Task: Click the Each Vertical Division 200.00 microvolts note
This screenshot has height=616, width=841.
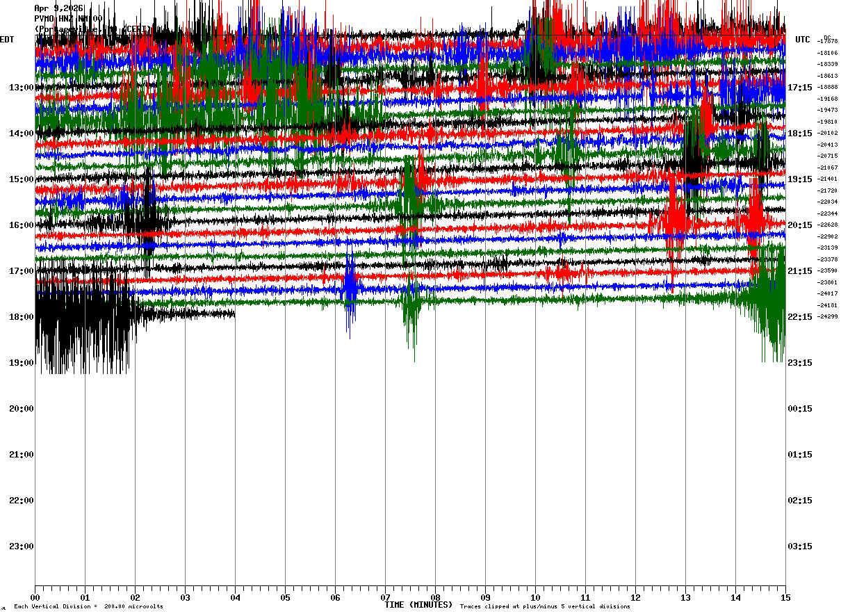Action: point(88,607)
